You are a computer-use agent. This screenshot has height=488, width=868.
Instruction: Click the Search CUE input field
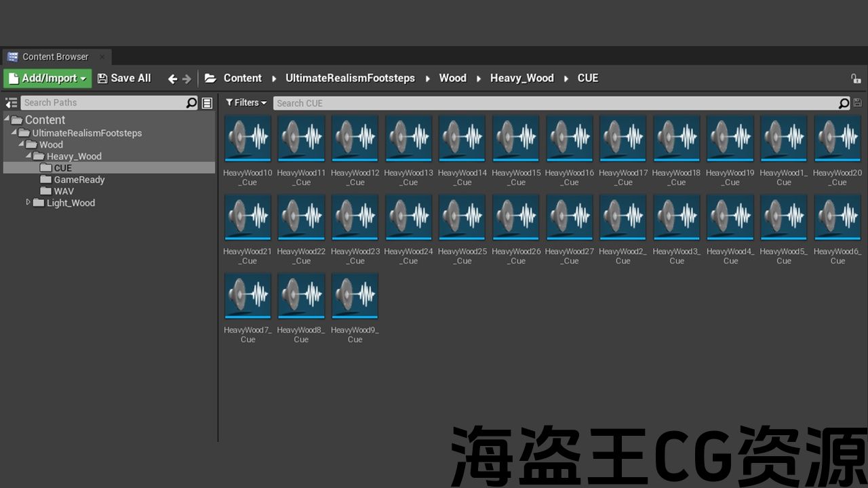(x=556, y=103)
